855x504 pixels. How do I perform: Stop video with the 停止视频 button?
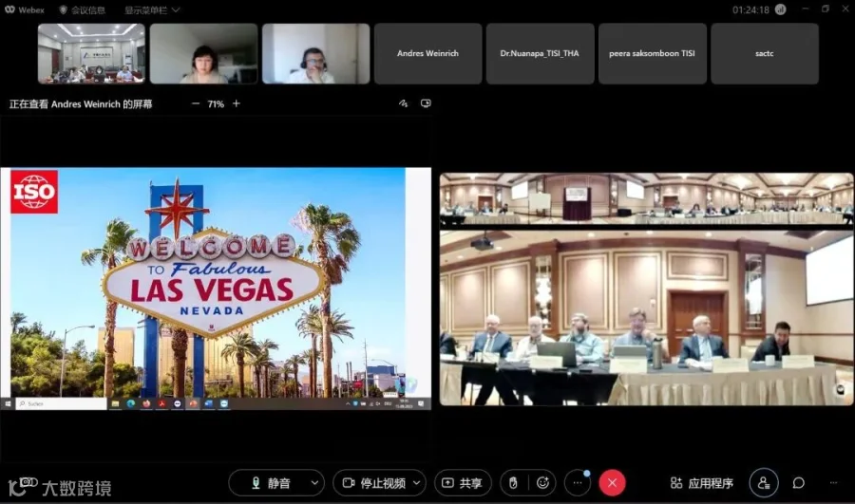[374, 483]
